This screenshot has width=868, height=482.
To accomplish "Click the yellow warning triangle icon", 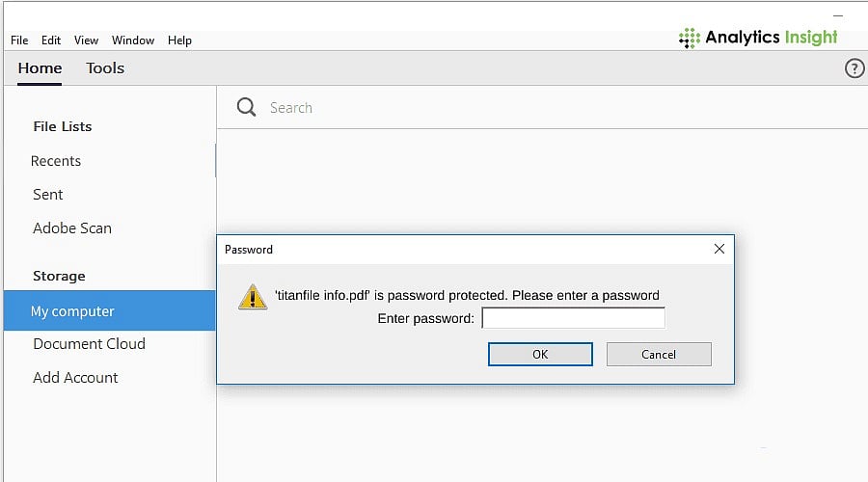I will [253, 297].
